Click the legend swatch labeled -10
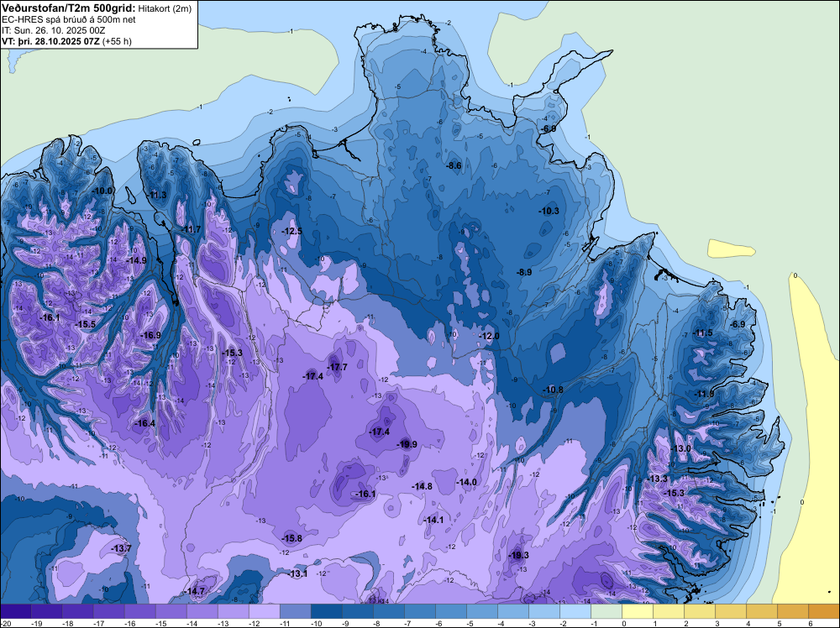Image resolution: width=840 pixels, height=628 pixels. click(326, 611)
